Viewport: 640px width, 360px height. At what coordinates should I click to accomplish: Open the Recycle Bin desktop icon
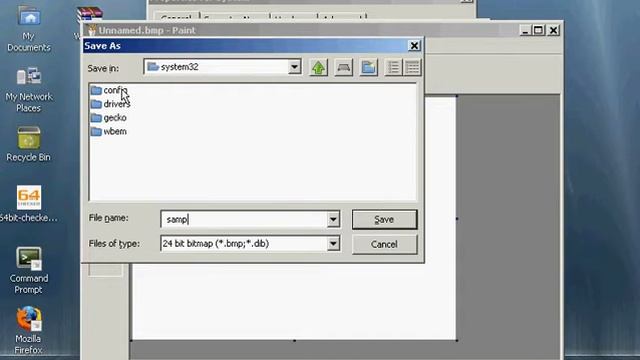[29, 144]
